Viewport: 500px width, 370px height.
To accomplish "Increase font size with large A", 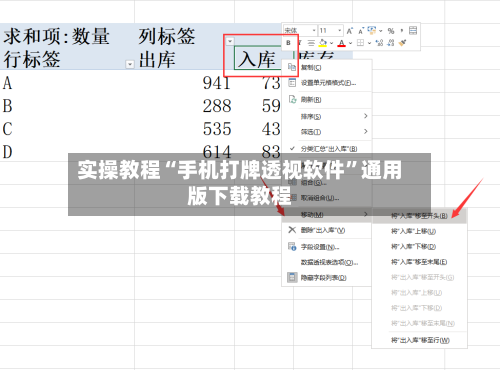I will 350,31.
